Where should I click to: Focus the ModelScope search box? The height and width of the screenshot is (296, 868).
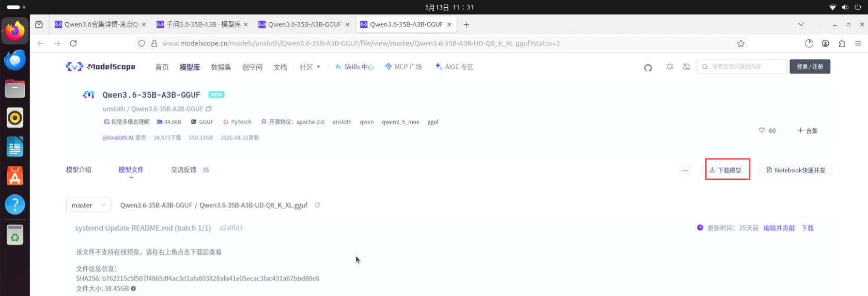[x=742, y=67]
